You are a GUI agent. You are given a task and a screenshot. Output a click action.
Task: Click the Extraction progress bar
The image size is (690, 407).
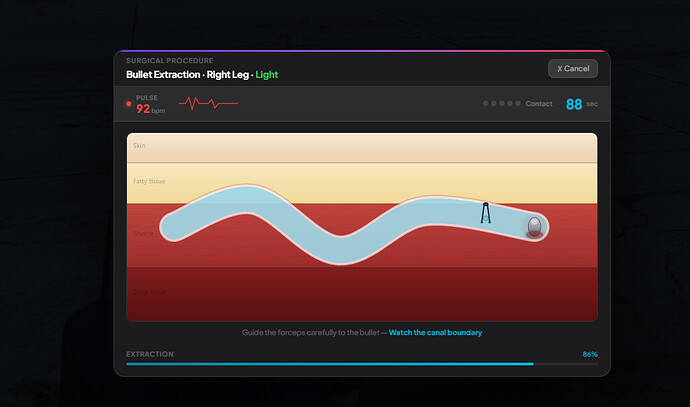[362, 364]
